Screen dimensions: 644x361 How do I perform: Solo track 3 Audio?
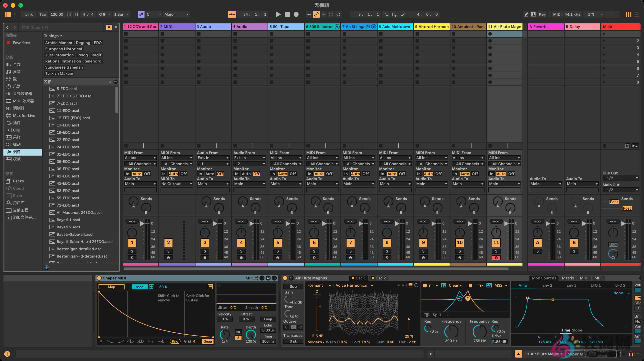coord(205,251)
